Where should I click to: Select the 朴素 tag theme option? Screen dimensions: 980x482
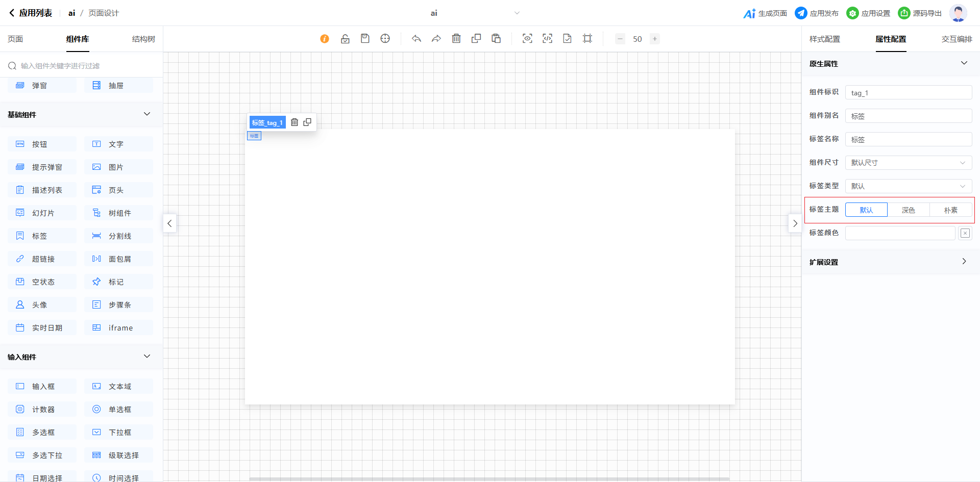pos(950,210)
